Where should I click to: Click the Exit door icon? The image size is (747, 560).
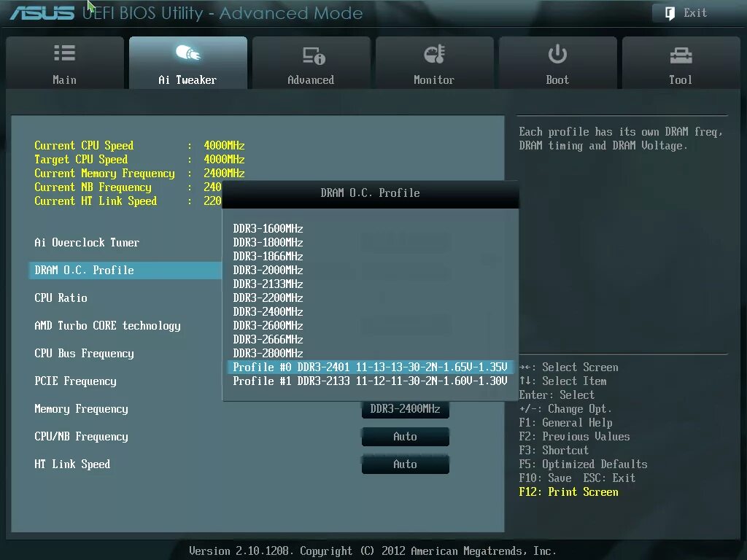point(670,13)
